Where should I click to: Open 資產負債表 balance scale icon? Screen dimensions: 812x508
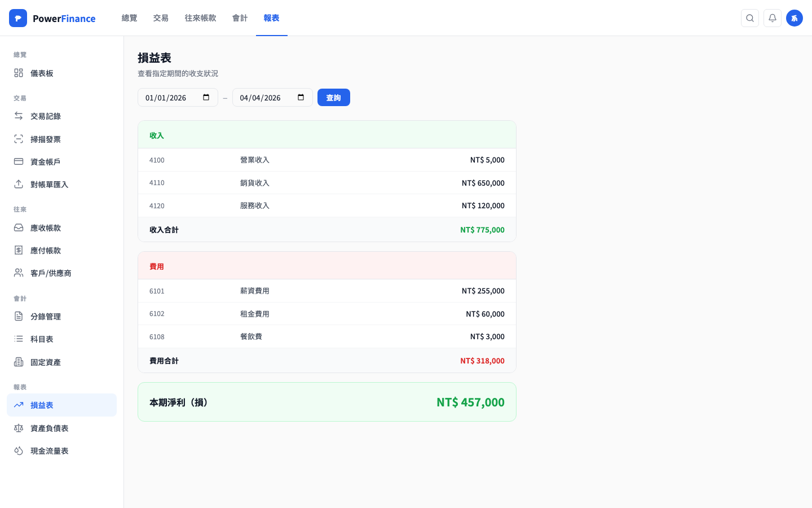(19, 428)
